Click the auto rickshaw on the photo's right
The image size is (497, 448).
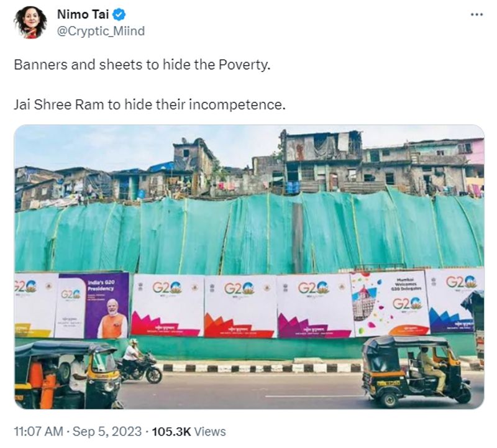(416, 370)
